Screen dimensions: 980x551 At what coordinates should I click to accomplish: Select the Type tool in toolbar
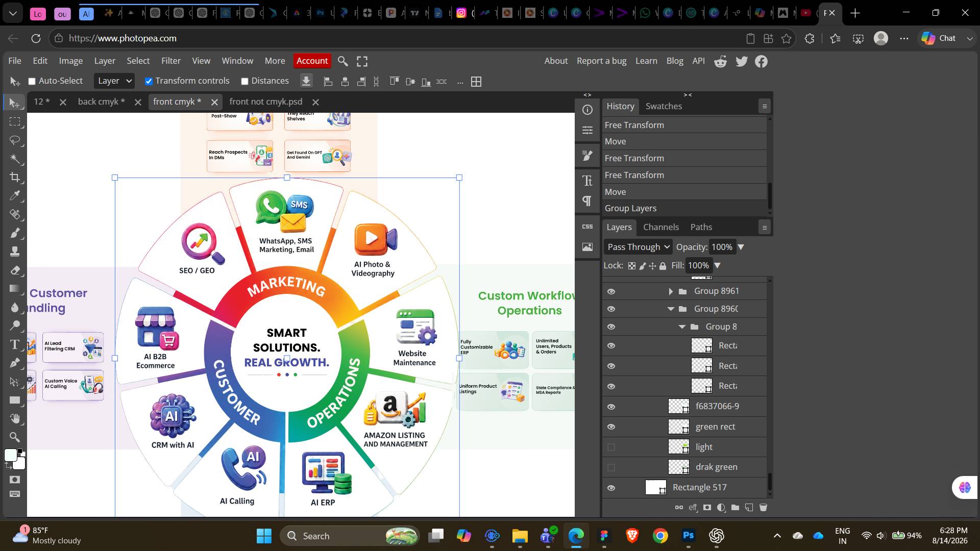point(15,345)
